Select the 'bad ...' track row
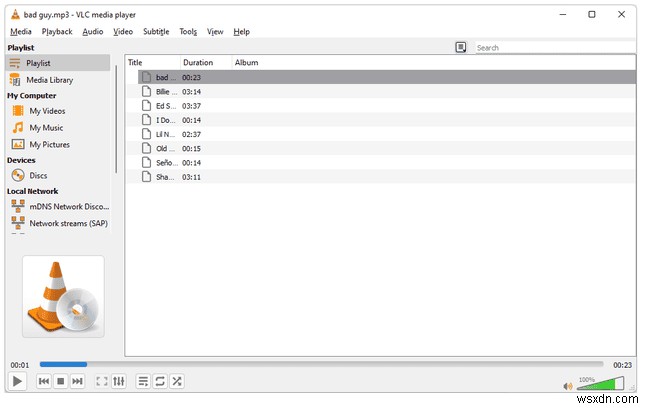This screenshot has height=409, width=650. [x=387, y=77]
